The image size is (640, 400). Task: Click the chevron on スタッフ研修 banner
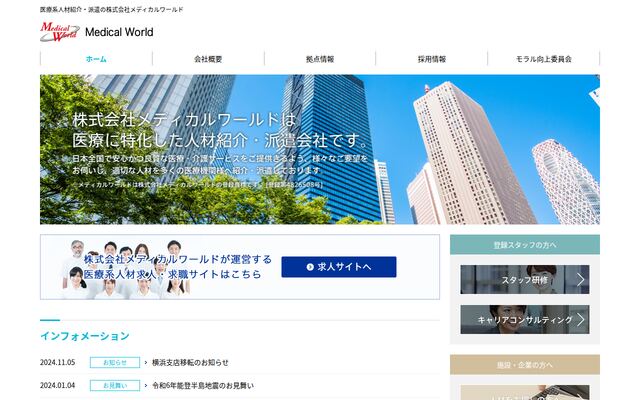[581, 280]
